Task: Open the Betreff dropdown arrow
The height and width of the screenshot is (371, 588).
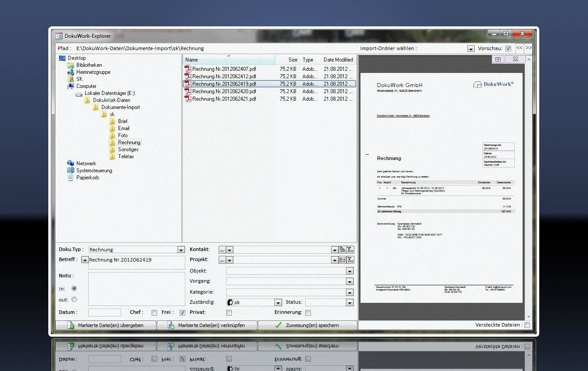Action: click(85, 260)
